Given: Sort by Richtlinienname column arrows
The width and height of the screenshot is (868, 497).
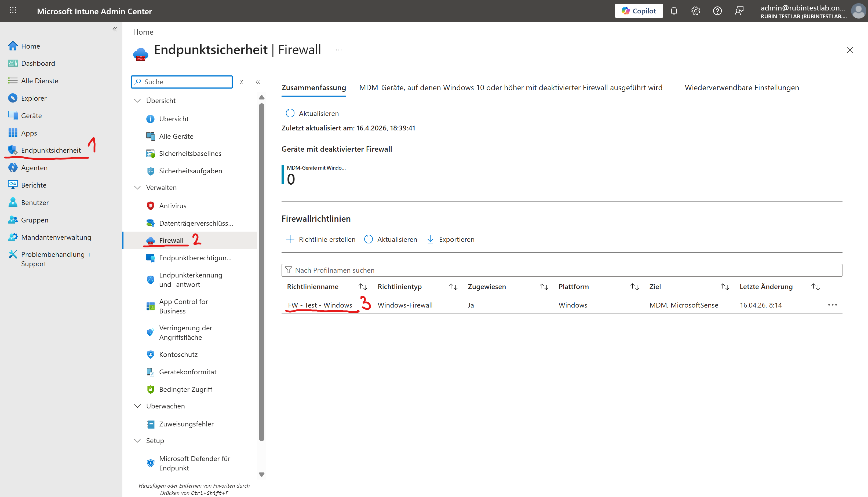Looking at the screenshot, I should point(363,287).
